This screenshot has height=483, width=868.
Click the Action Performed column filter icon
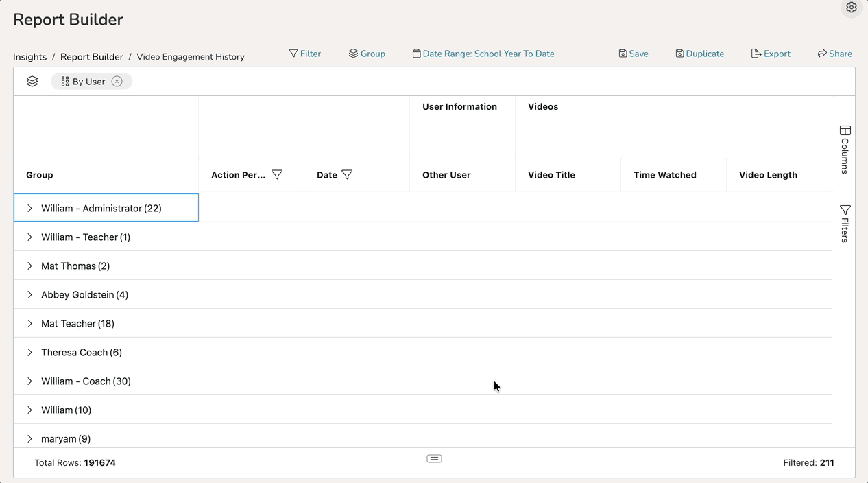click(277, 175)
